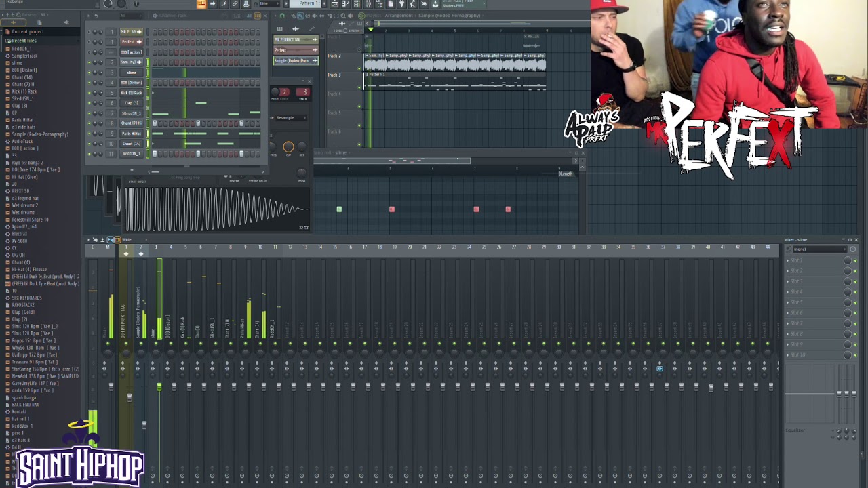Open the Playlist window from top toolbar
868x488 pixels.
[x=334, y=4]
